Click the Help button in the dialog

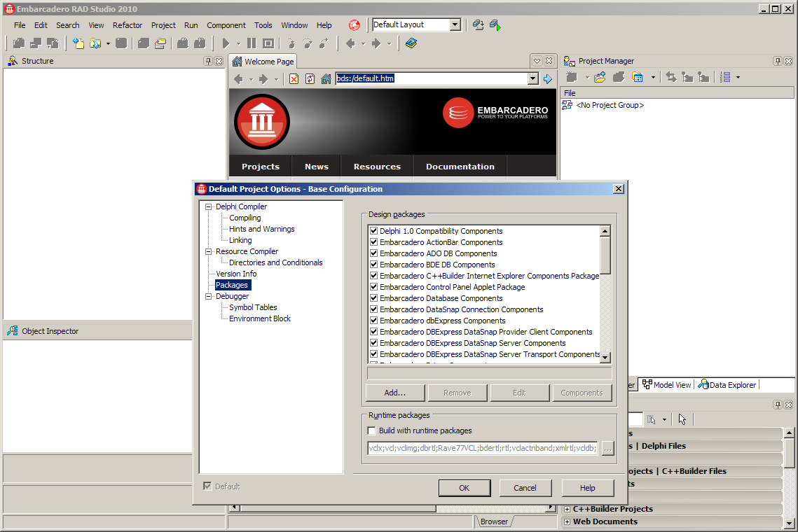(x=587, y=488)
